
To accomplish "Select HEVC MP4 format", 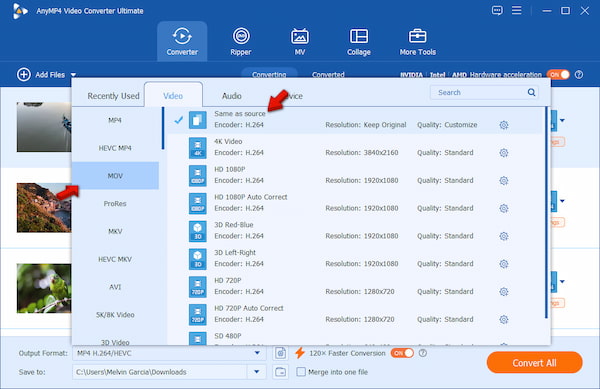I will [x=115, y=148].
